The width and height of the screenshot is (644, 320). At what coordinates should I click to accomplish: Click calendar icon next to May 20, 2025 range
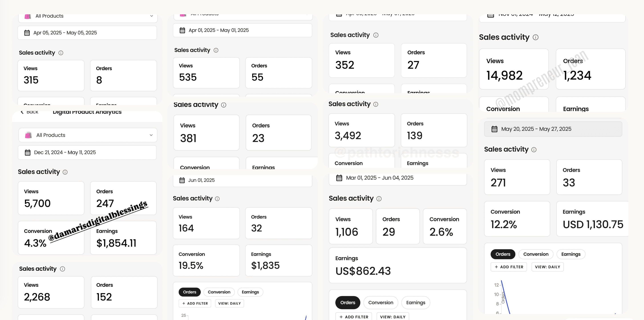point(494,129)
